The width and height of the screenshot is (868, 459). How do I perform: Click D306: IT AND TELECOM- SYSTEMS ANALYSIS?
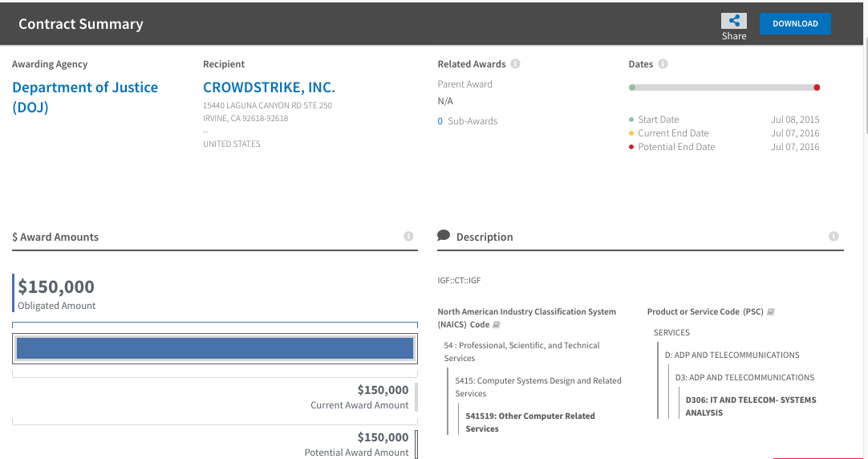pos(751,406)
